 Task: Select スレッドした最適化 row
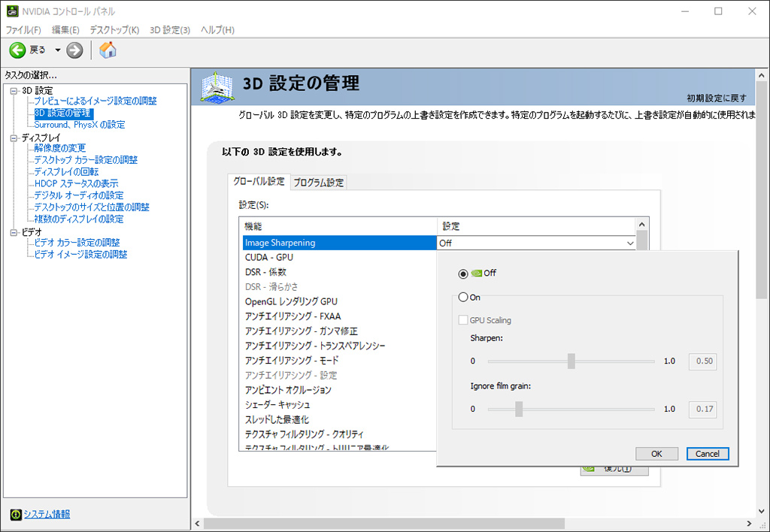pos(339,419)
